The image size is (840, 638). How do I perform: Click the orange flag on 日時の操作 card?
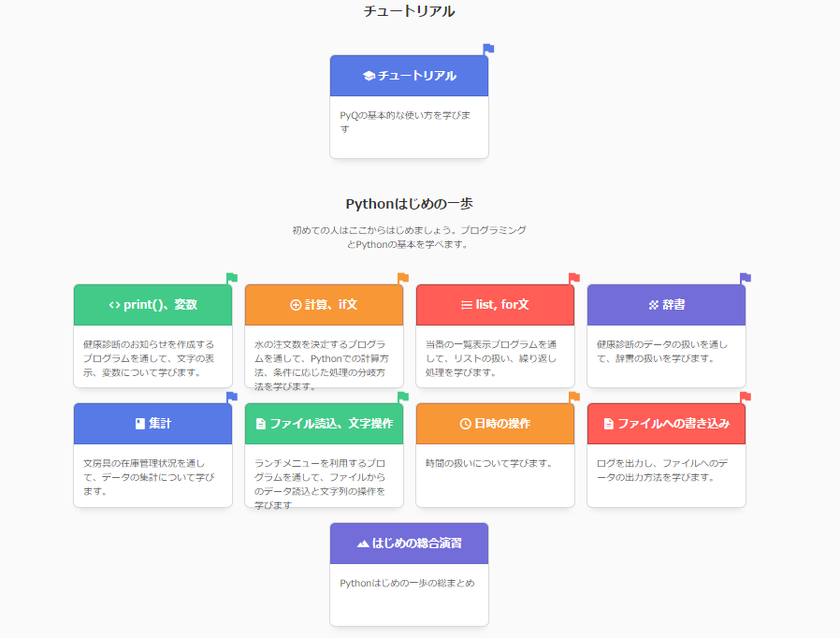click(x=574, y=398)
